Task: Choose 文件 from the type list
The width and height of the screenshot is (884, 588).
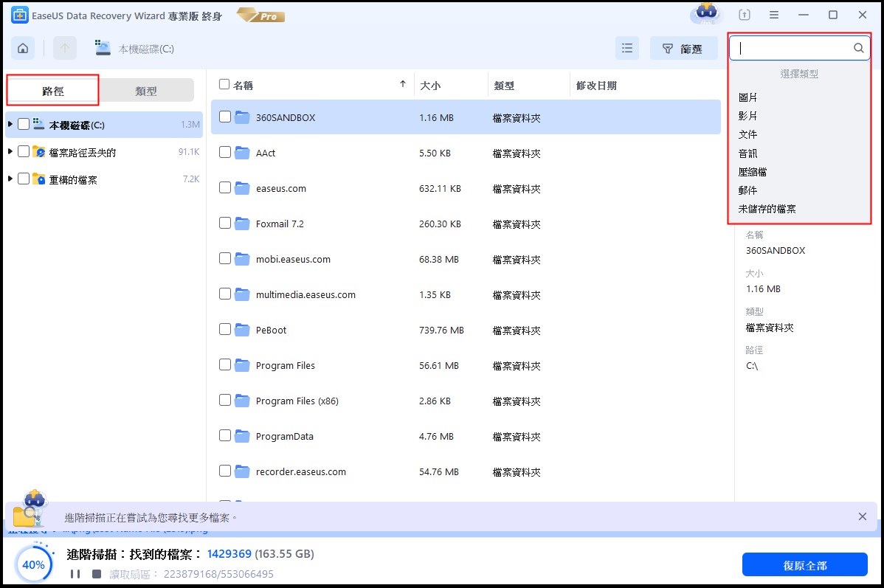Action: (747, 135)
